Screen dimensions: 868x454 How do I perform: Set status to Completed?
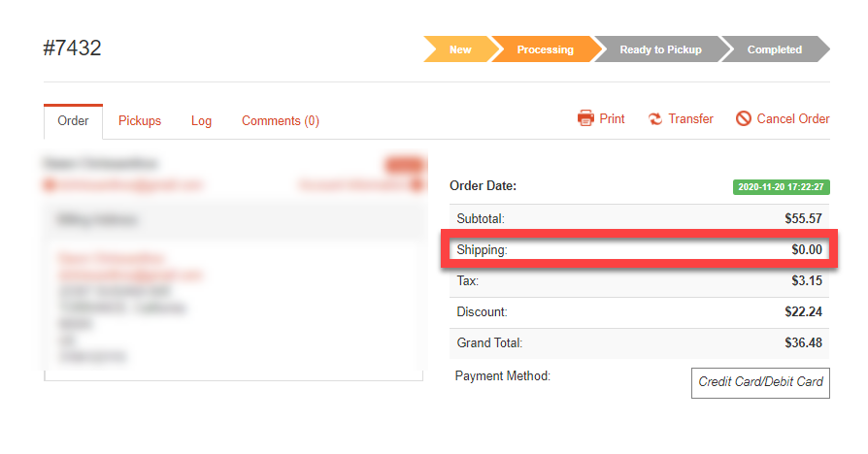click(x=775, y=49)
